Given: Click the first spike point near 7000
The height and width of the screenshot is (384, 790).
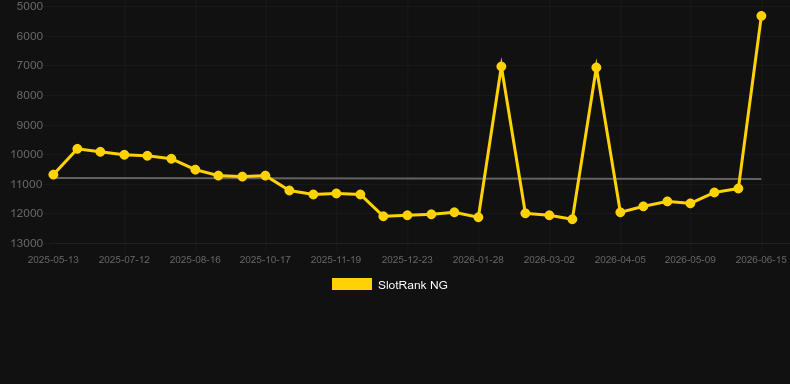Looking at the screenshot, I should pyautogui.click(x=501, y=67).
